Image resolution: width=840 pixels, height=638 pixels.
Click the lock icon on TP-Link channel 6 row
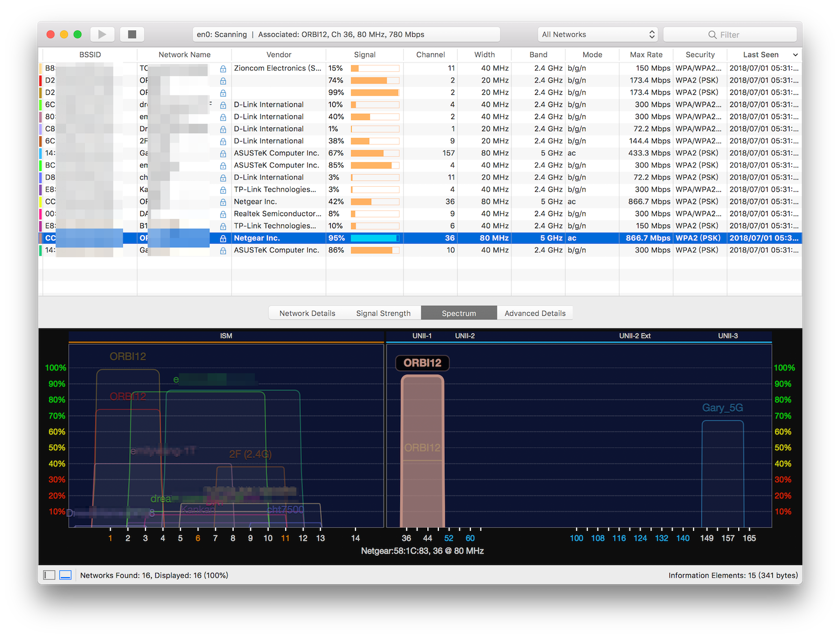[223, 226]
